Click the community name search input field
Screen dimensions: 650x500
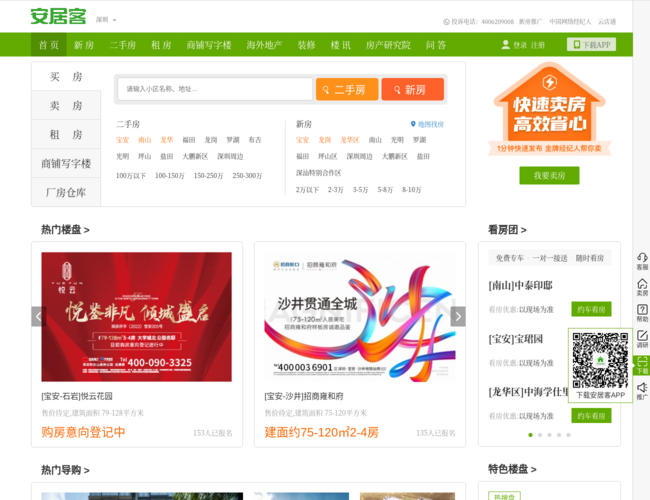215,90
